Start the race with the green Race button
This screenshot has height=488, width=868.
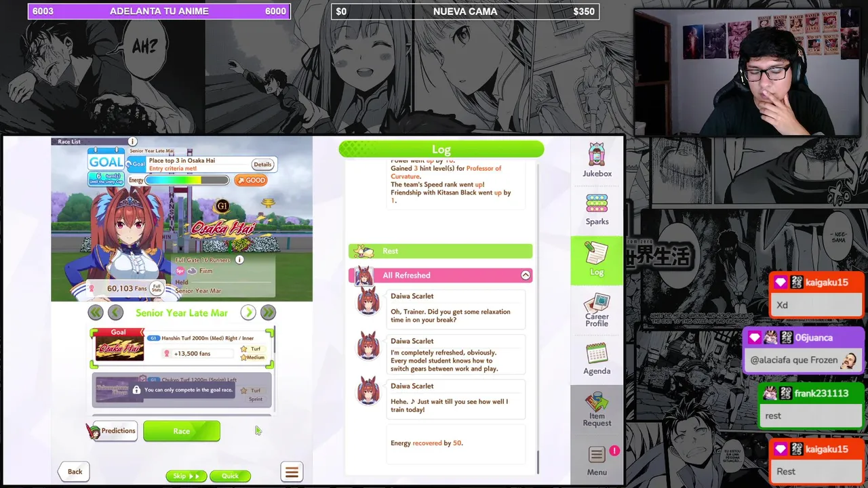click(x=182, y=431)
